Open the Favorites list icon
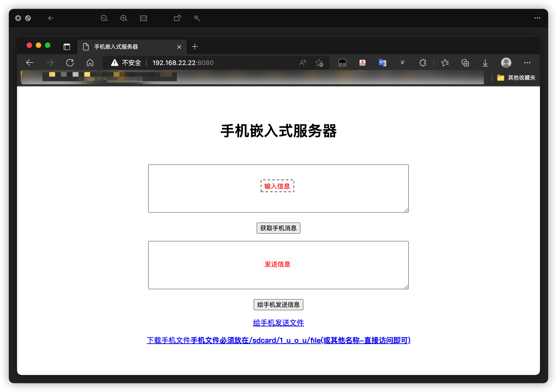The width and height of the screenshot is (557, 392). pos(445,63)
